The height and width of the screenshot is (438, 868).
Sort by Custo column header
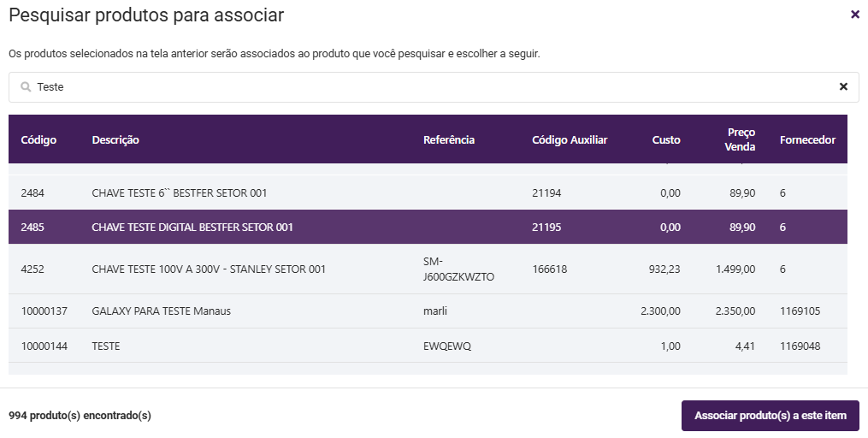[666, 139]
